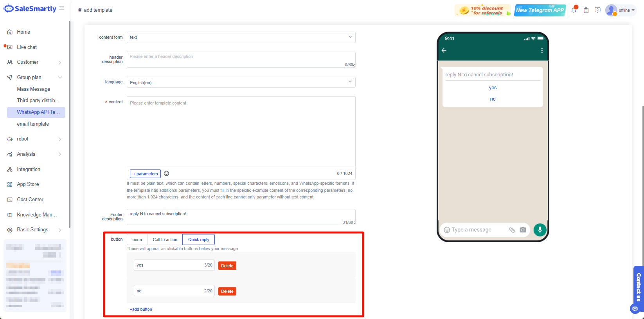Screen dimensions: 644x319
Task: Open the 10% discount for referrals banner
Action: (x=483, y=11)
